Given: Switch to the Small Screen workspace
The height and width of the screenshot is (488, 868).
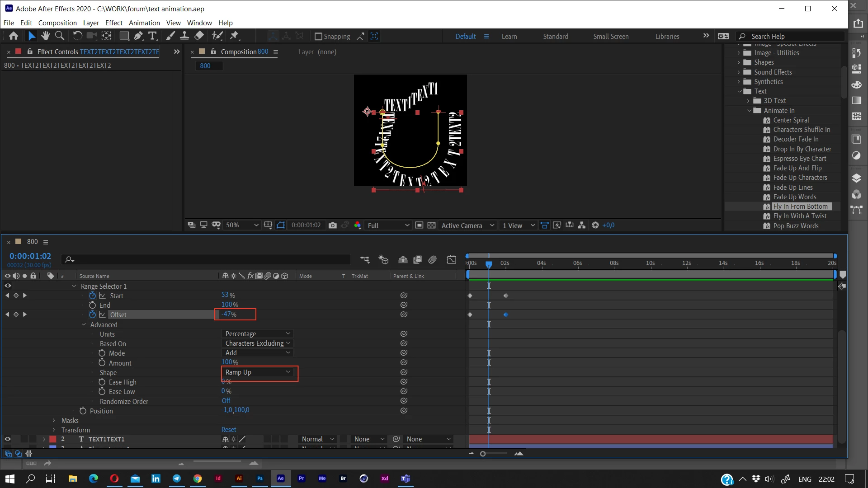Looking at the screenshot, I should click(x=611, y=36).
